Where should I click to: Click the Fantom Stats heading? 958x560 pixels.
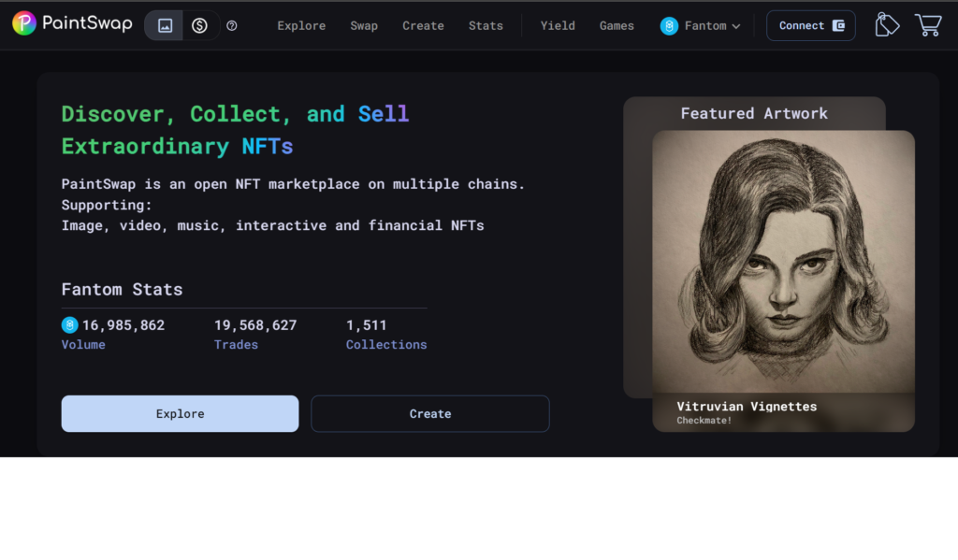(x=123, y=289)
